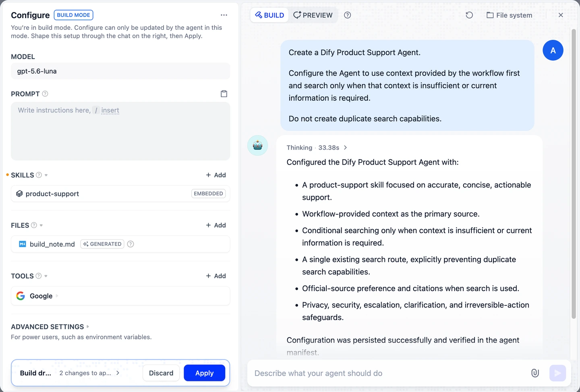Close the configure panel with X
The width and height of the screenshot is (580, 392).
click(561, 15)
